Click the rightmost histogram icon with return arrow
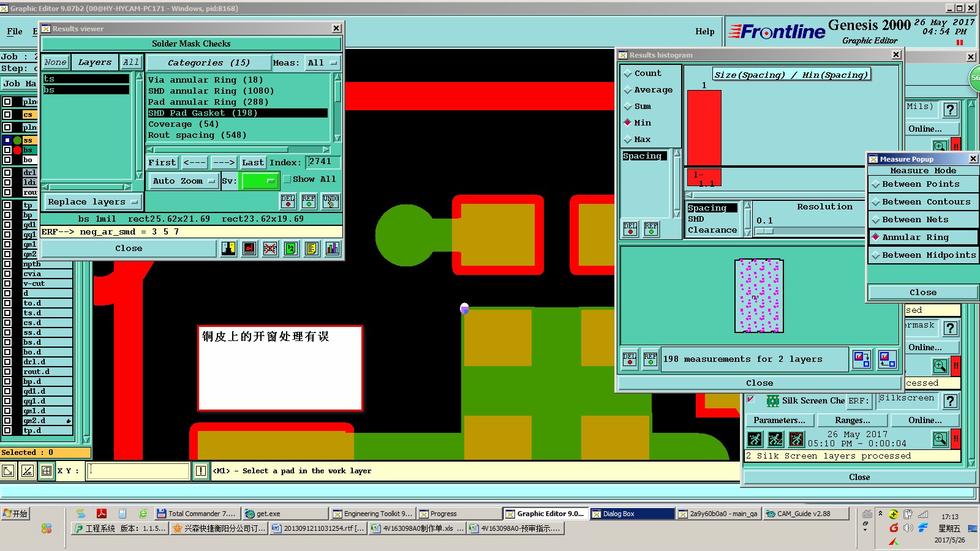This screenshot has height=551, width=980. click(887, 359)
